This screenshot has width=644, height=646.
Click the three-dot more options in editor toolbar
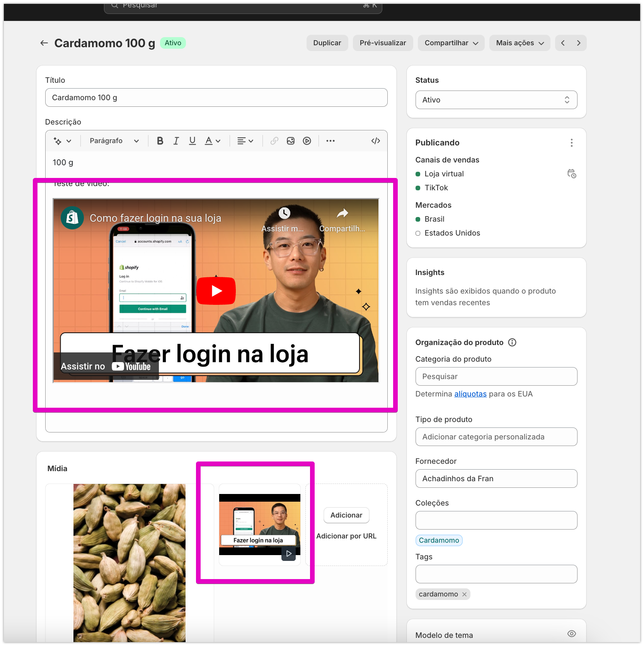click(x=330, y=141)
